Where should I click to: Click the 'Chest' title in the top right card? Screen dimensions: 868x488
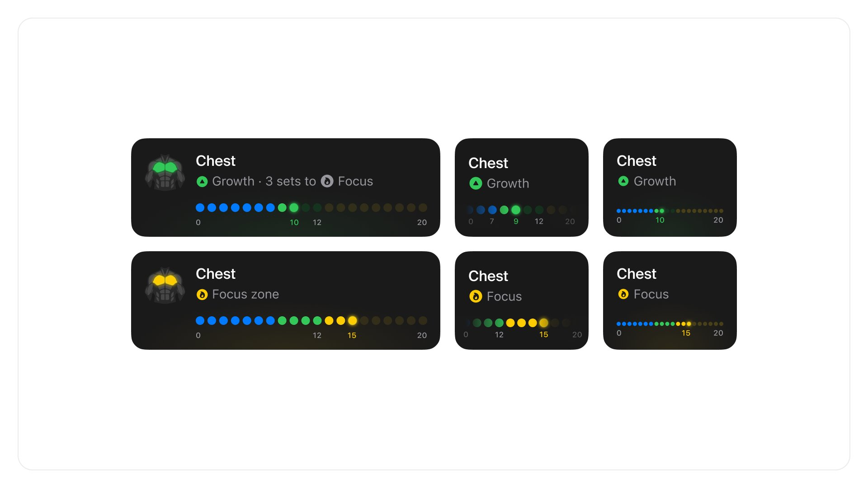[637, 161]
